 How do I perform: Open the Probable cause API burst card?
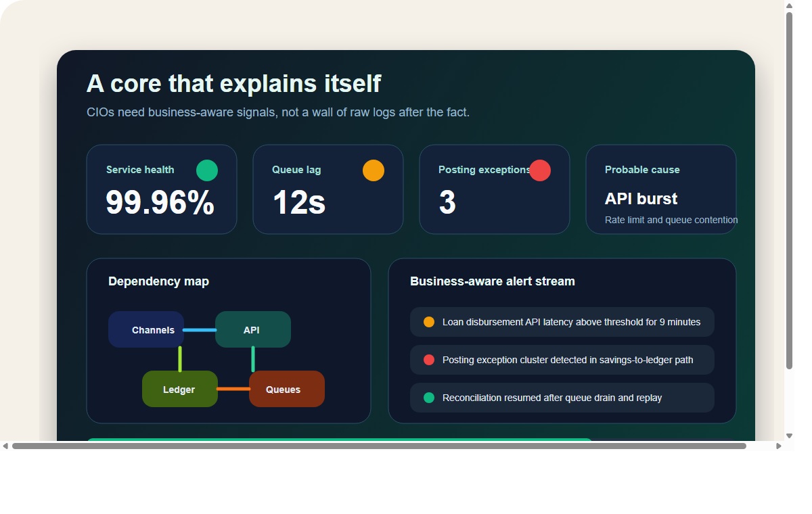(x=660, y=189)
